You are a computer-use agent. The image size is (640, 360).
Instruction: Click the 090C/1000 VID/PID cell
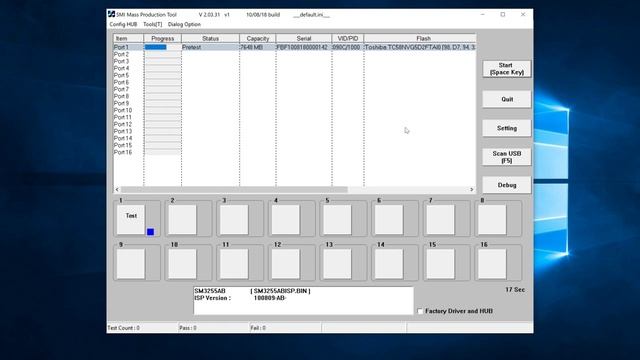pyautogui.click(x=348, y=47)
